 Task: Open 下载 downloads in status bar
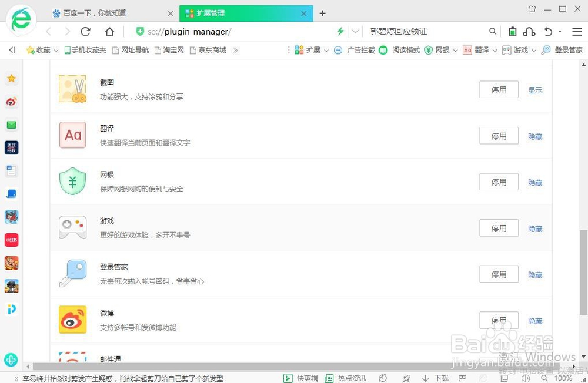(435, 378)
